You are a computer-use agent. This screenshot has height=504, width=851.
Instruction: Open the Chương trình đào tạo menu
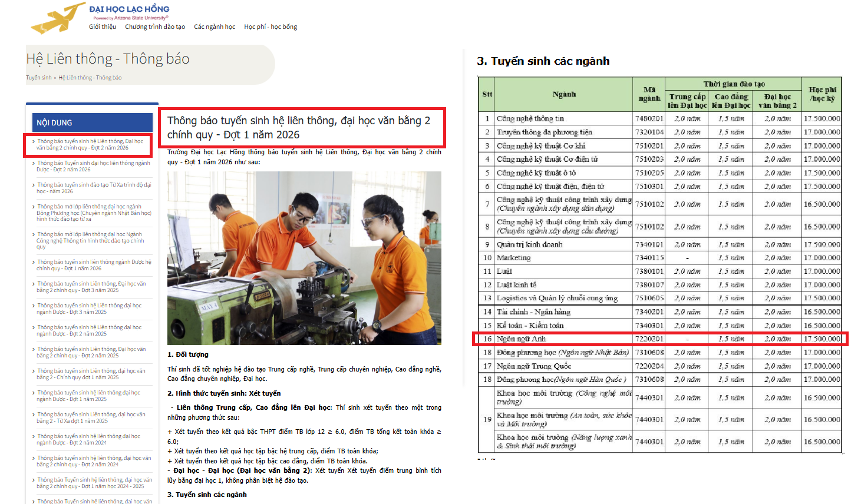pos(155,26)
